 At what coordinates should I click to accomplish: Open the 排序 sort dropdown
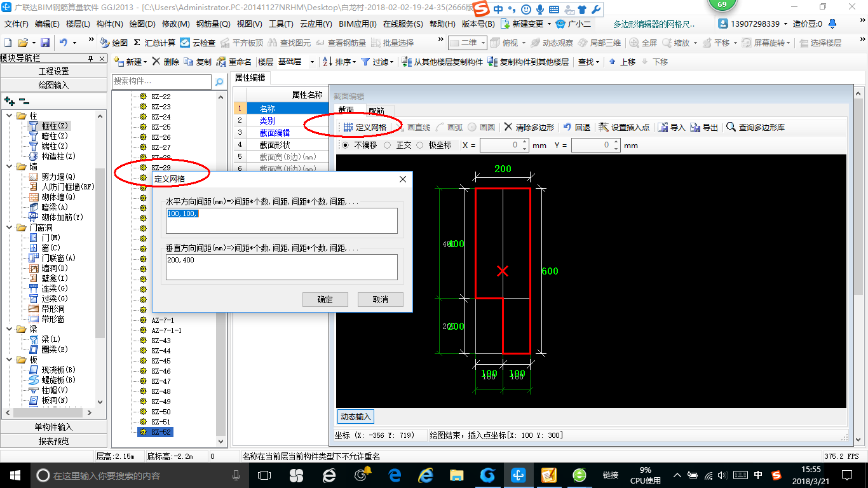pyautogui.click(x=340, y=62)
